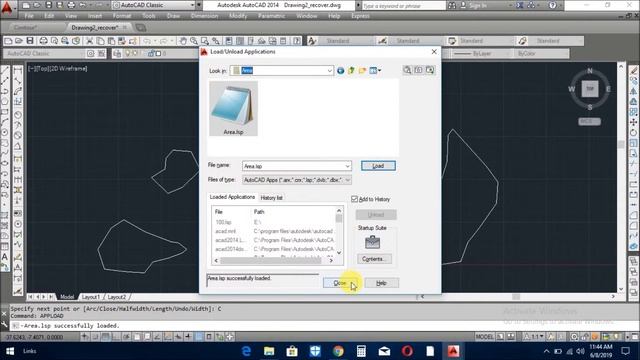Expand the Files of type dropdown
The width and height of the screenshot is (640, 360).
(x=348, y=180)
